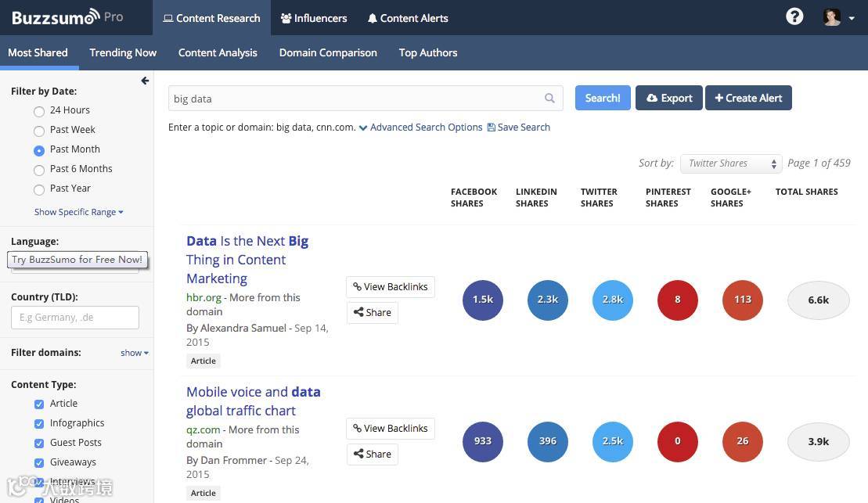The height and width of the screenshot is (503, 868).
Task: Click the 113 Google+ shares circle
Action: 743,300
